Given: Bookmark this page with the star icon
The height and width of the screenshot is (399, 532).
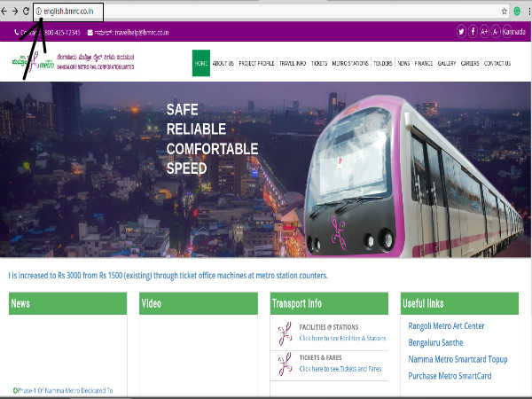Looking at the screenshot, I should [504, 12].
